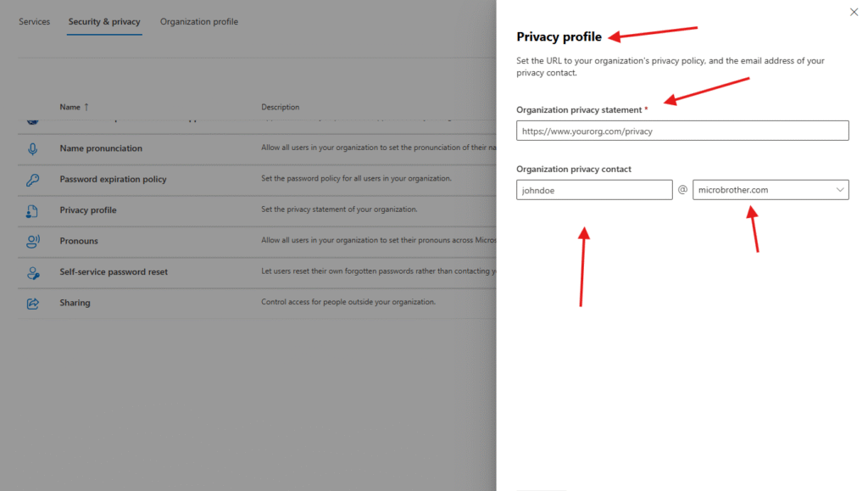
Task: Open the Organization profile tab
Action: [x=199, y=22]
